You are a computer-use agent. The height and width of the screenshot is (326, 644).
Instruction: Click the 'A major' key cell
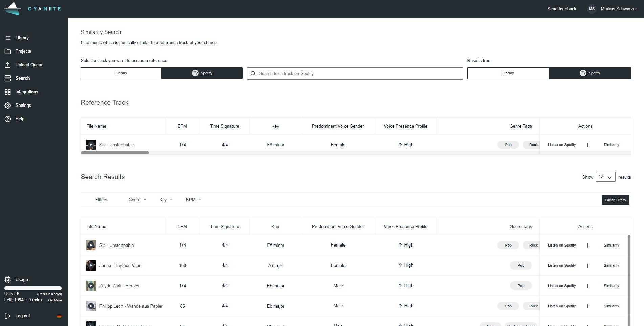tap(275, 265)
